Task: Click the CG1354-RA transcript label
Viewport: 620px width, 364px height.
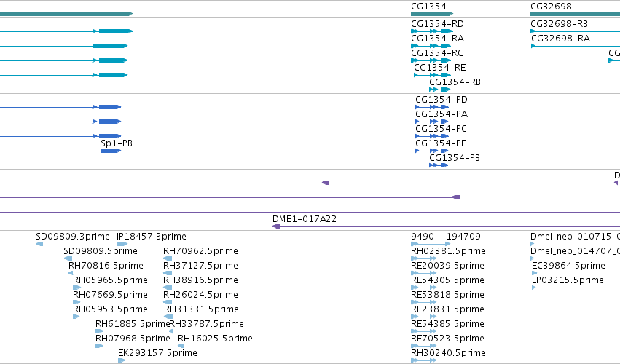Action: (437, 39)
